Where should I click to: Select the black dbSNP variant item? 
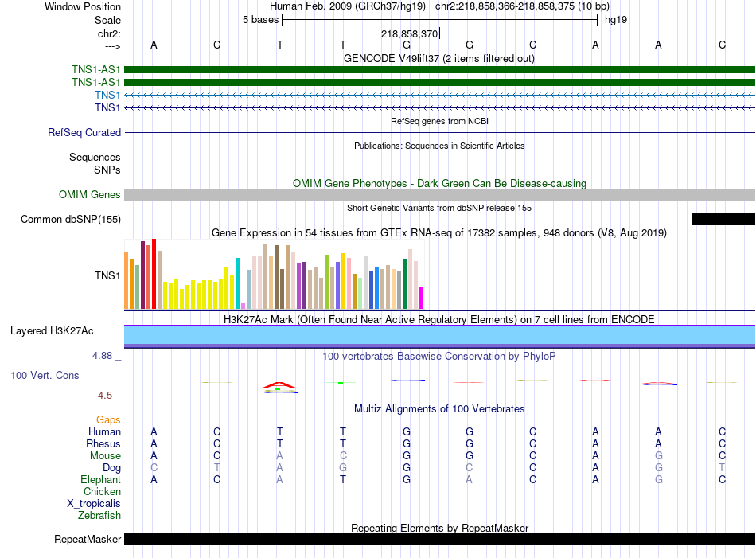[x=723, y=220]
